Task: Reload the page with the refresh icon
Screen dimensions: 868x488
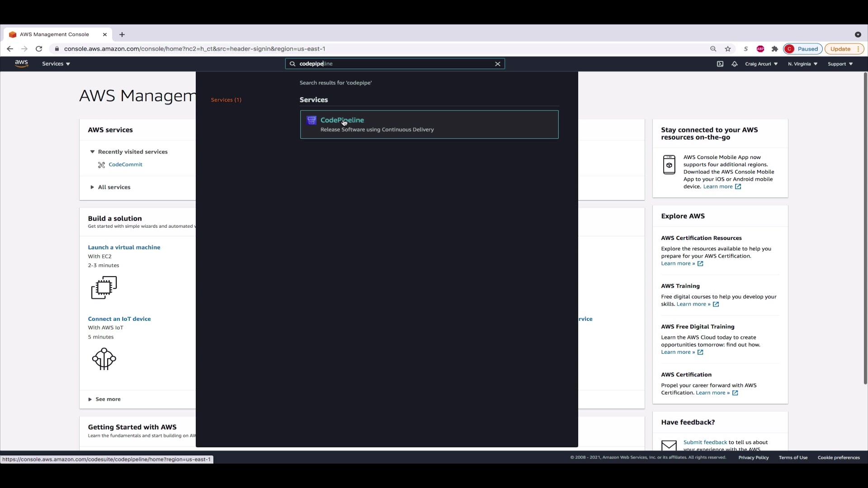Action: 39,49
